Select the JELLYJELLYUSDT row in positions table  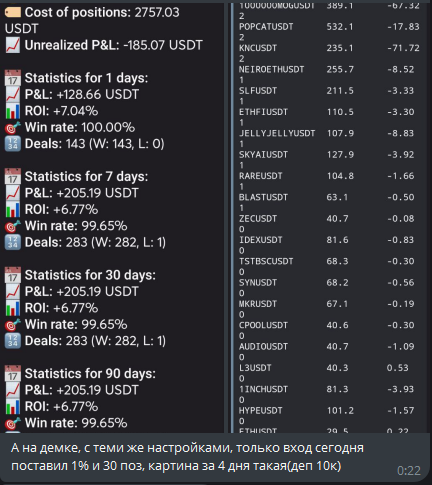(329, 133)
